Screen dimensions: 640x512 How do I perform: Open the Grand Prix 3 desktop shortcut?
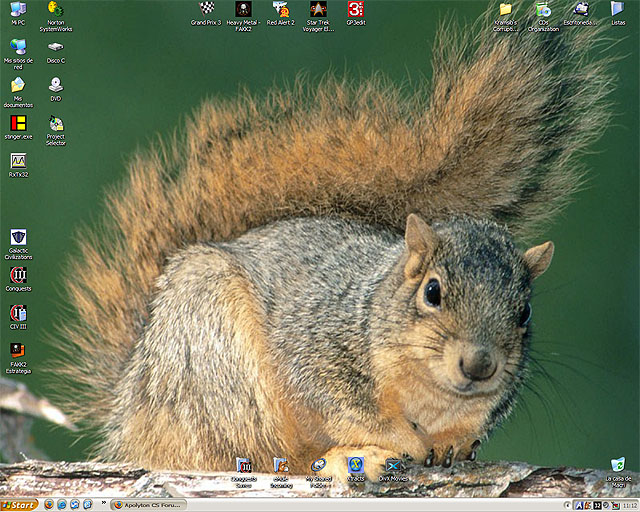click(206, 10)
